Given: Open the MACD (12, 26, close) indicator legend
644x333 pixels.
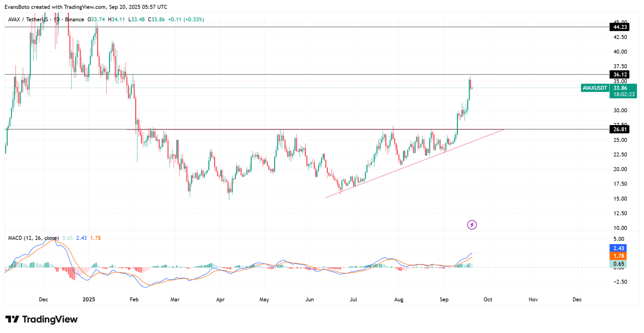Looking at the screenshot, I should click(33, 238).
